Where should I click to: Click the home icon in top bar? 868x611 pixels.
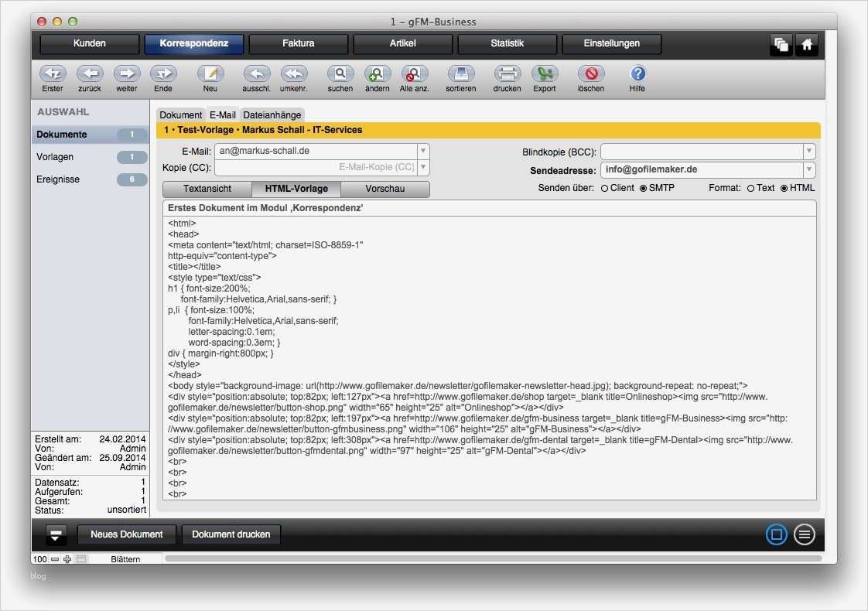[807, 44]
